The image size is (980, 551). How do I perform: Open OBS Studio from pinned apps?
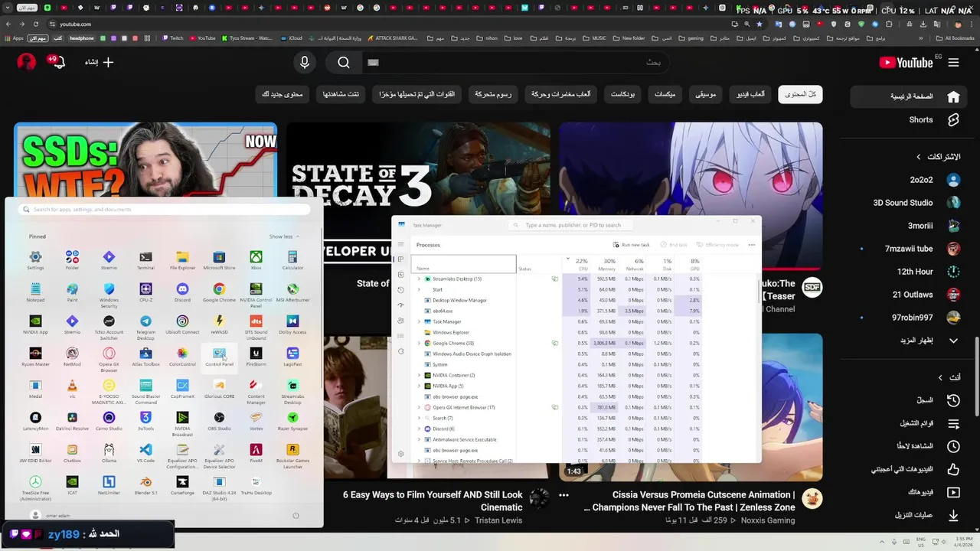[x=219, y=421]
